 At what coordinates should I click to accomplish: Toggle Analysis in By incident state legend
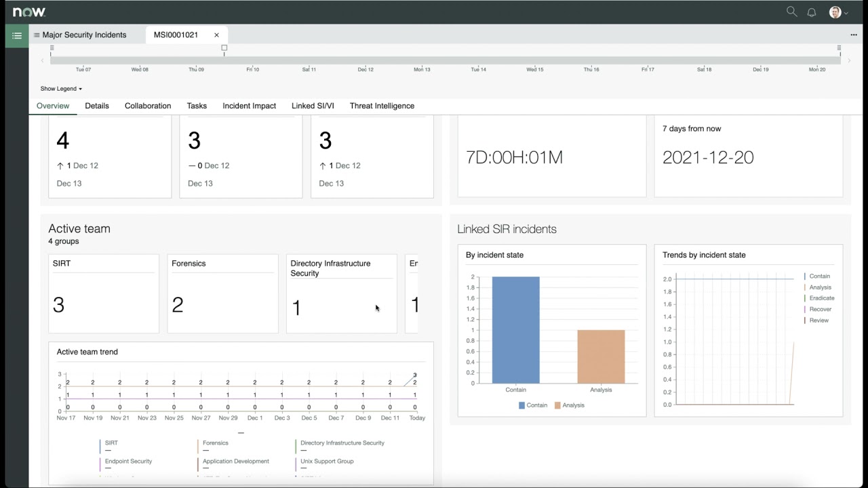(x=570, y=405)
